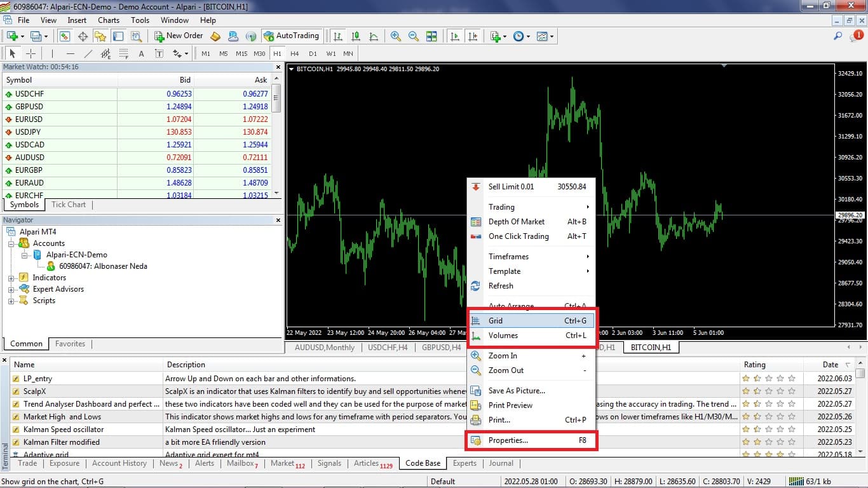Image resolution: width=868 pixels, height=488 pixels.
Task: Select the equidistant channel tool
Action: click(x=105, y=53)
